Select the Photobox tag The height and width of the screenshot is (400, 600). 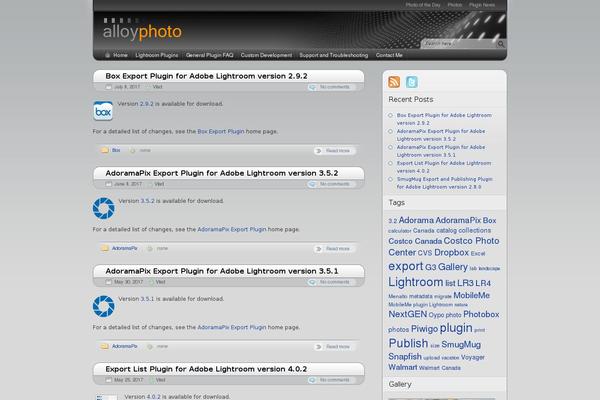coord(481,314)
